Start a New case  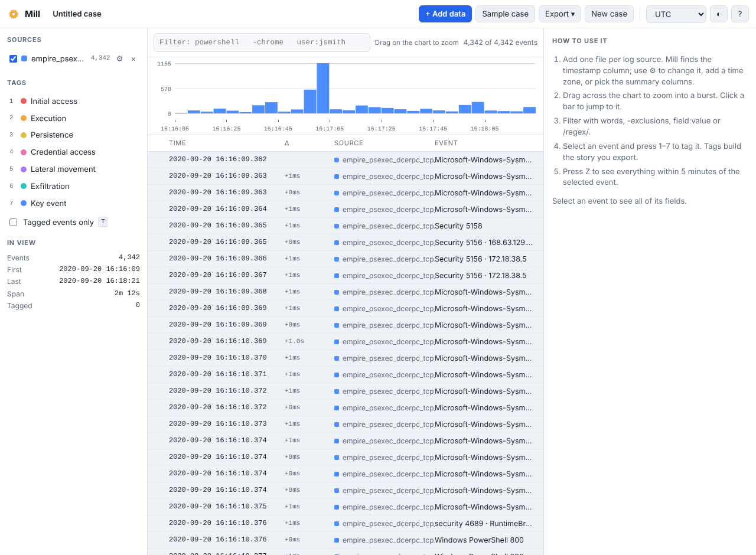609,14
